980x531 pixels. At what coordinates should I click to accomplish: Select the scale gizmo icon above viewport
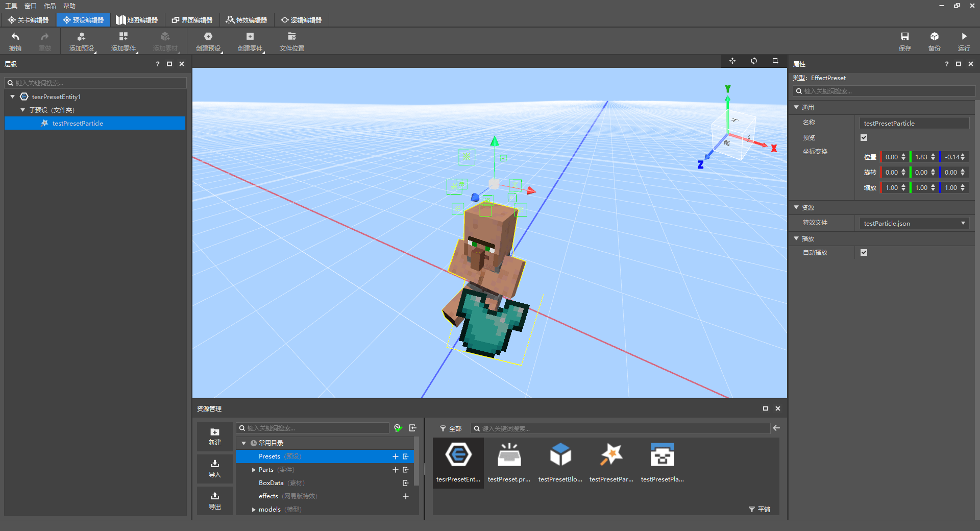[775, 61]
